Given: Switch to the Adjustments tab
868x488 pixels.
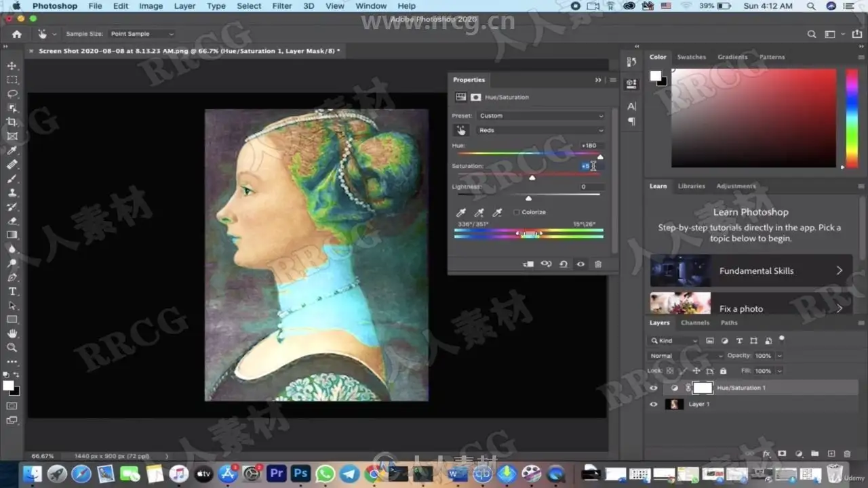Looking at the screenshot, I should 736,186.
